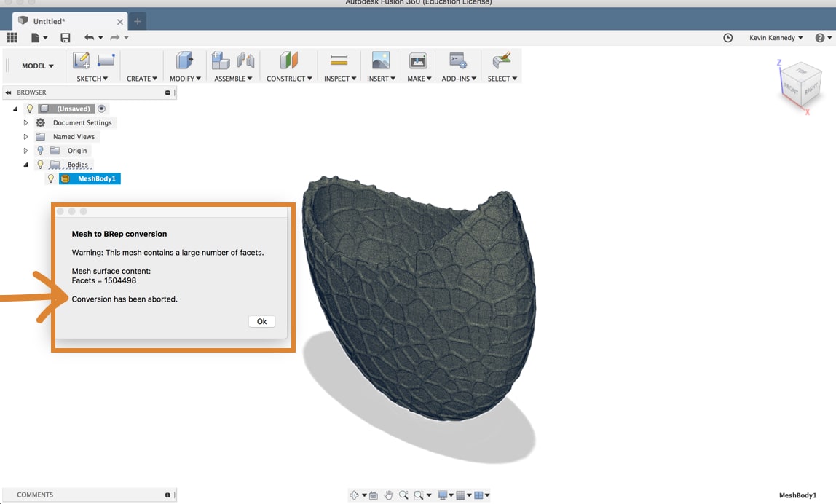Toggle visibility bulb of Unsaved root component
The height and width of the screenshot is (504, 836).
click(30, 109)
